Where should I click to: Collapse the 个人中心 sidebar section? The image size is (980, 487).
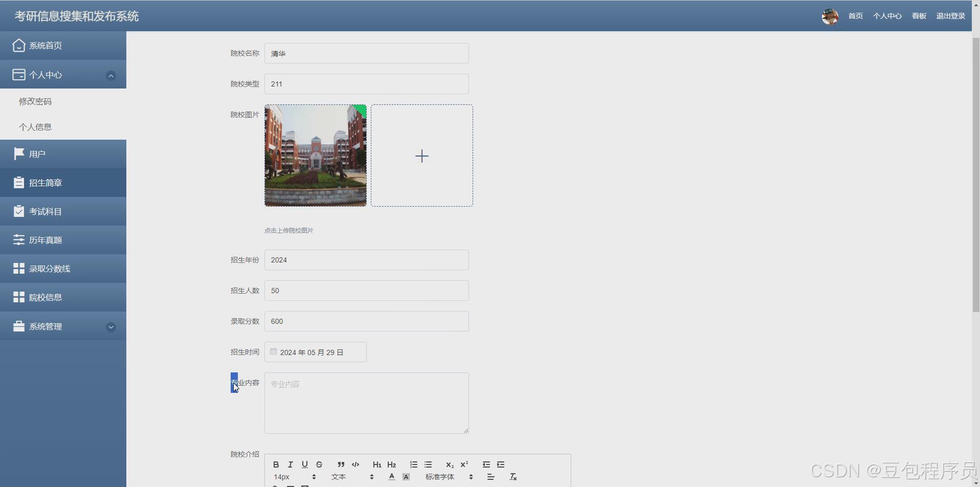[x=110, y=76]
